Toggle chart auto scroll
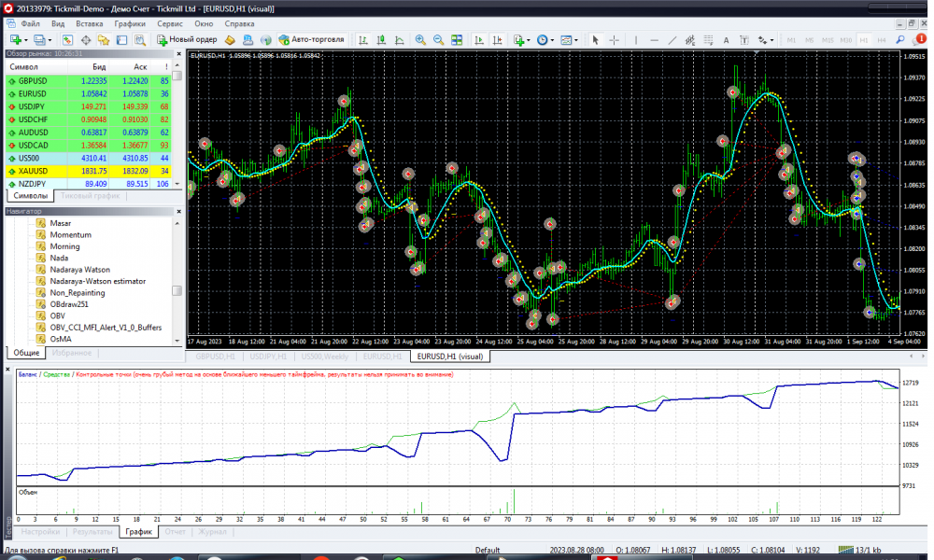Image resolution: width=934 pixels, height=560 pixels. (479, 40)
